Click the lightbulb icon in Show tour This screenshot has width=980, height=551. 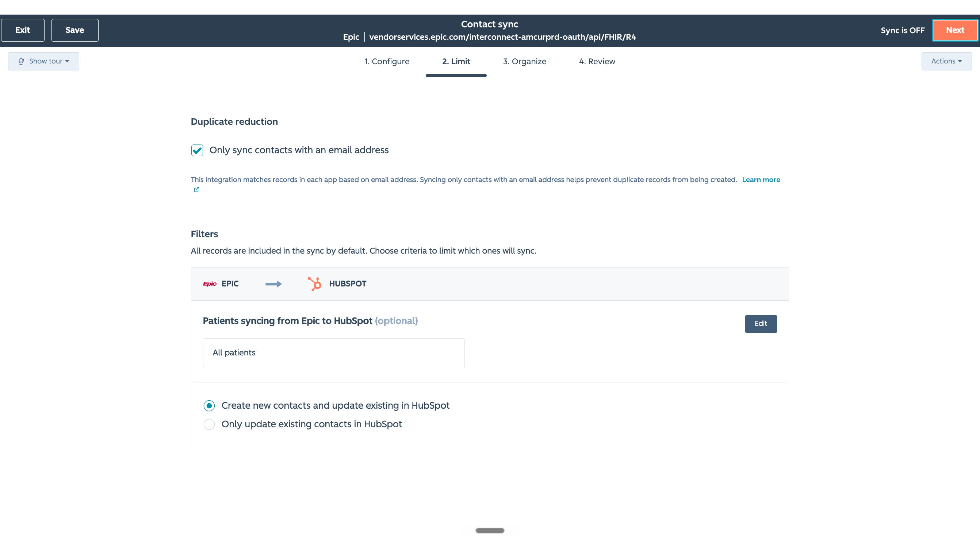click(21, 61)
